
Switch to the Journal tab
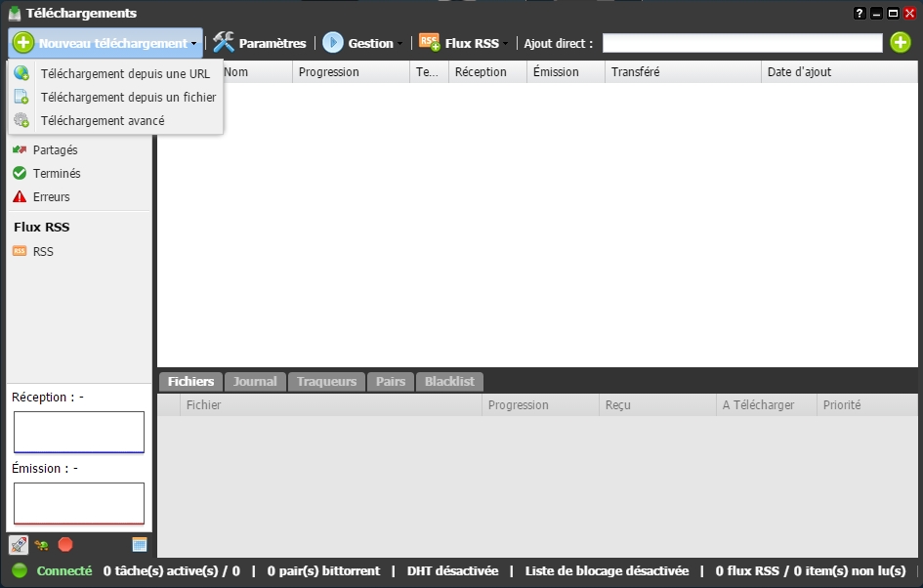(255, 381)
